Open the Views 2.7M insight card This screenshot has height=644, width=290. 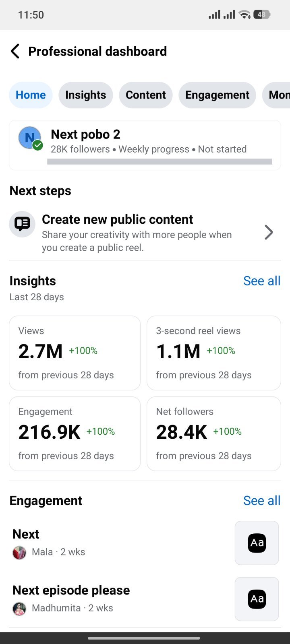tap(75, 353)
